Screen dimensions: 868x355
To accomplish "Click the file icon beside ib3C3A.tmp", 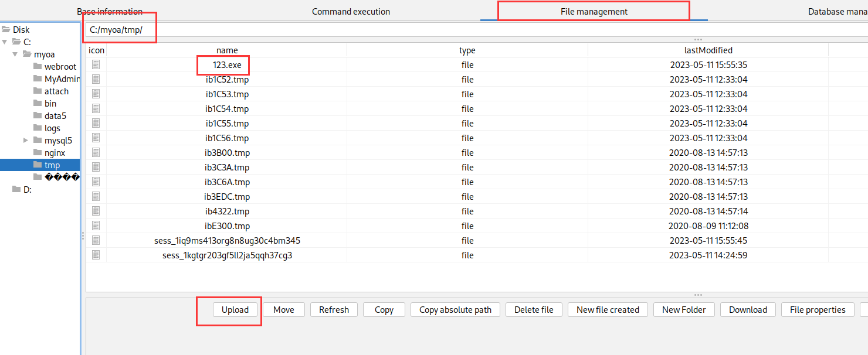I will point(96,167).
